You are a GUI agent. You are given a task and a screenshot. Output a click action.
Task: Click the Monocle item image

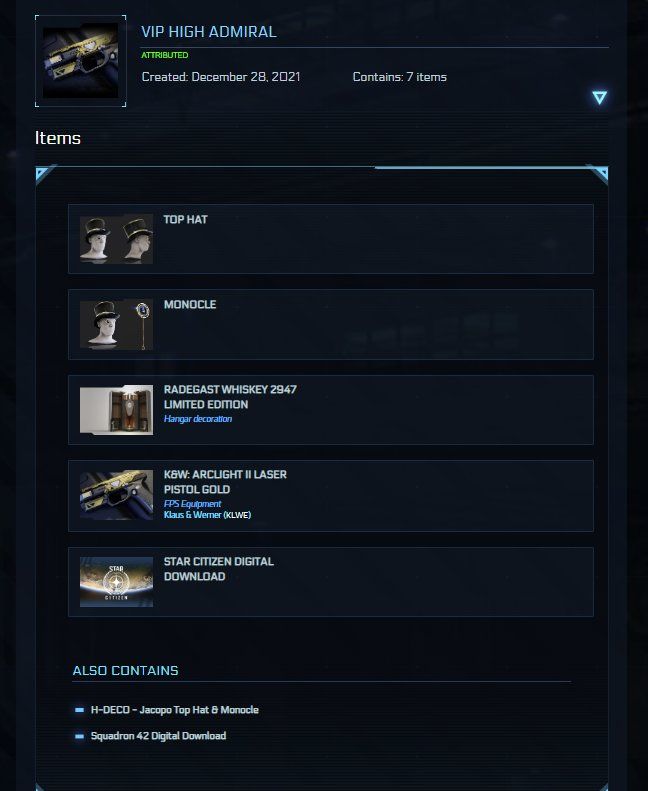click(116, 324)
